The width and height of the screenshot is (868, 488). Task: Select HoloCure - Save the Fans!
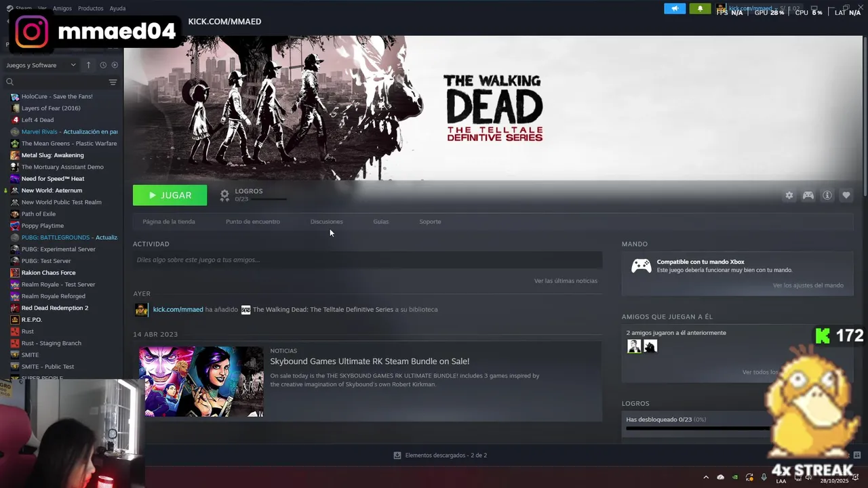tap(57, 96)
